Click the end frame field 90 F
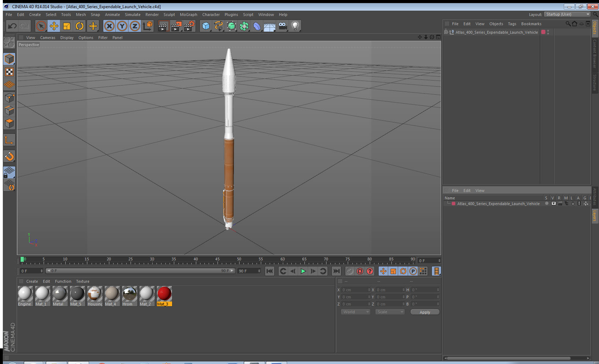The width and height of the screenshot is (599, 364). (249, 271)
